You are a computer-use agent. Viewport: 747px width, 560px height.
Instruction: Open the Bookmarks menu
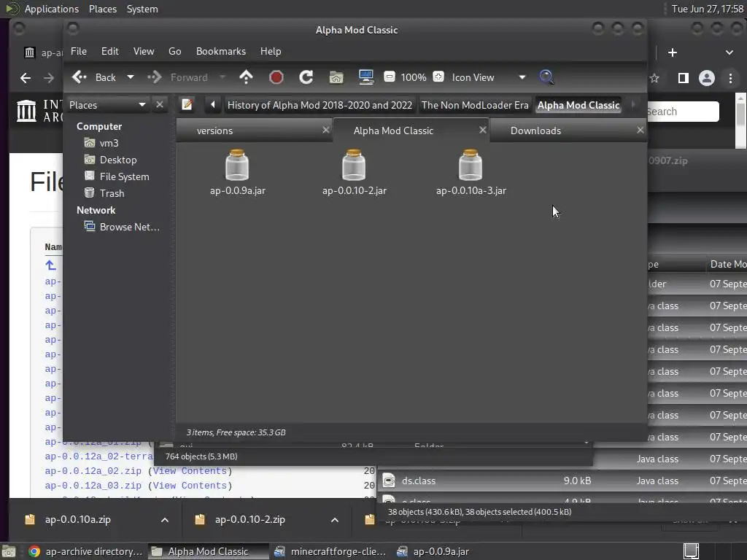220,52
